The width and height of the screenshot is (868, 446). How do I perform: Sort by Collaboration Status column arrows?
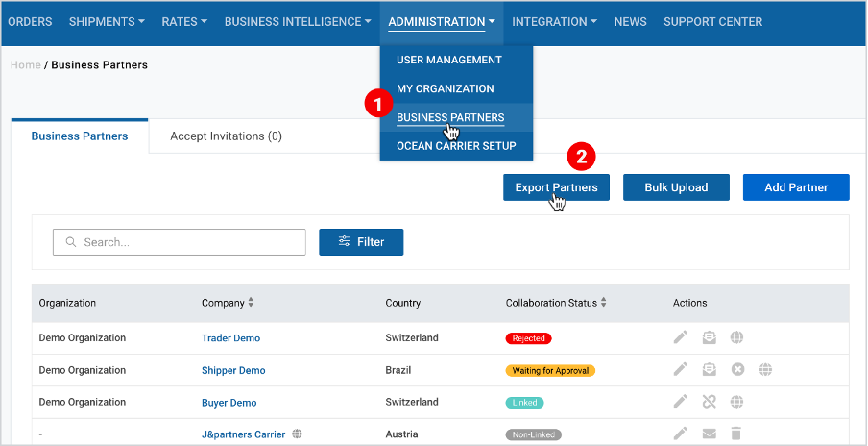pos(604,303)
